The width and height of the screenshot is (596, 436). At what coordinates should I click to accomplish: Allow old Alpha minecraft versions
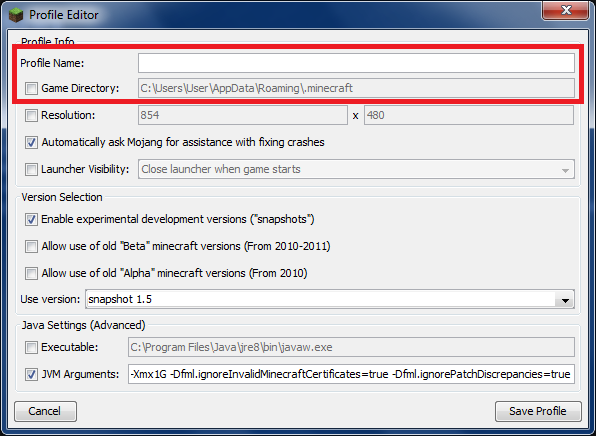31,273
